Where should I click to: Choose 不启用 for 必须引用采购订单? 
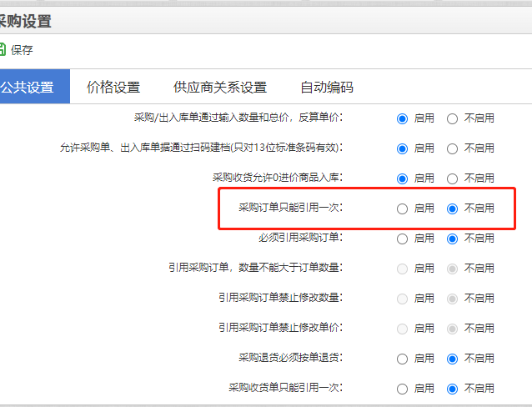[452, 239]
